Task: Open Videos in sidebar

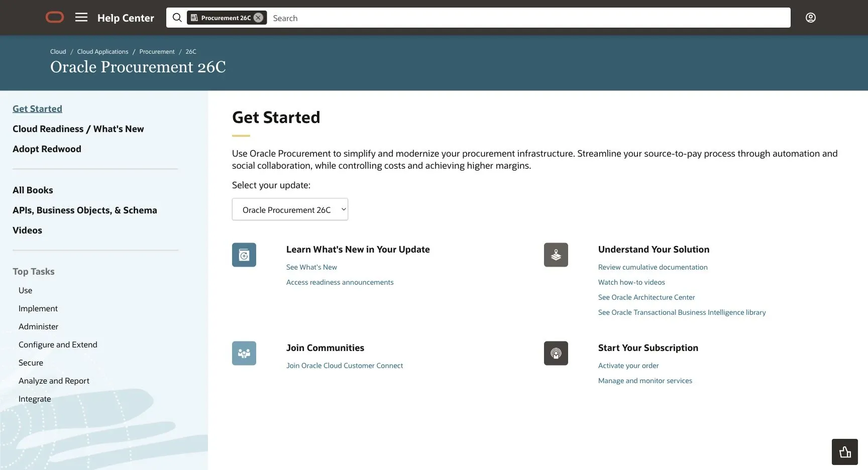Action: pyautogui.click(x=27, y=230)
